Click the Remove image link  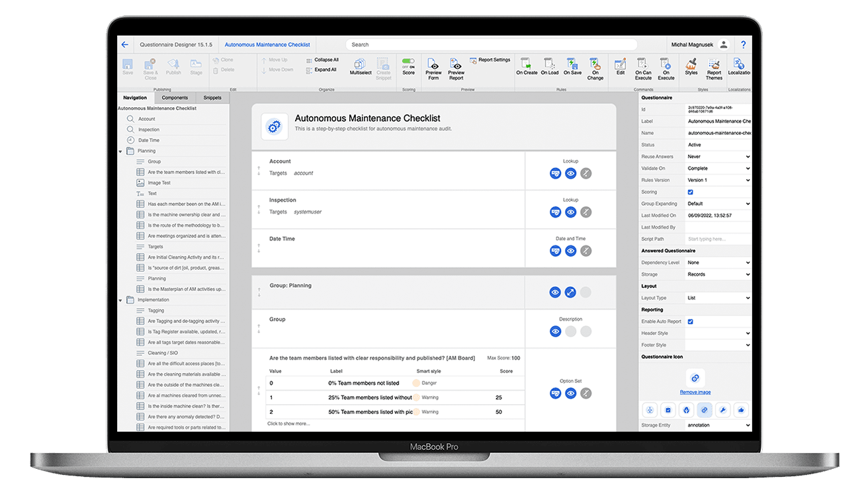tap(695, 391)
